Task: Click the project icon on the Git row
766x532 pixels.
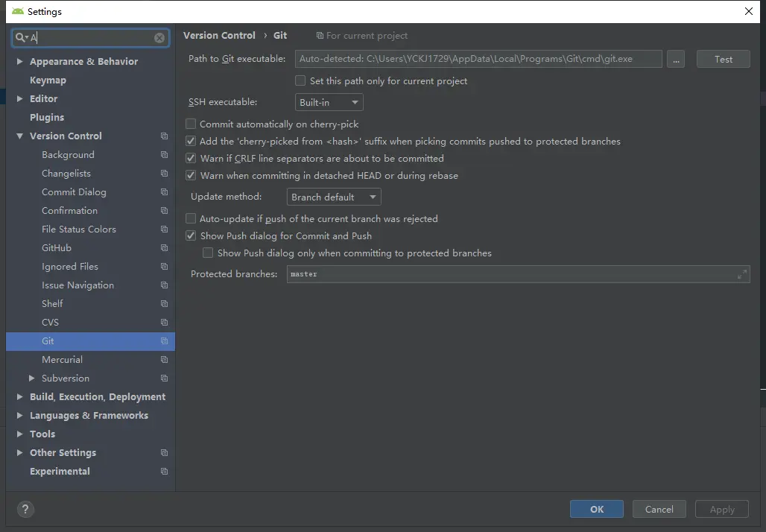Action: point(164,341)
